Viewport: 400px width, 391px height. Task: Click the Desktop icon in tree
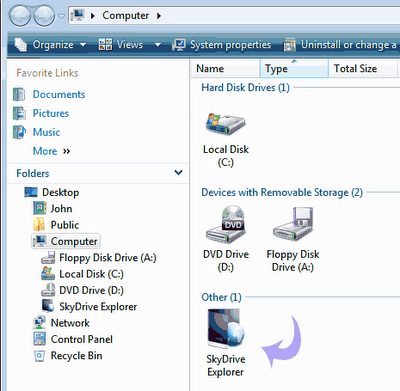click(x=31, y=192)
